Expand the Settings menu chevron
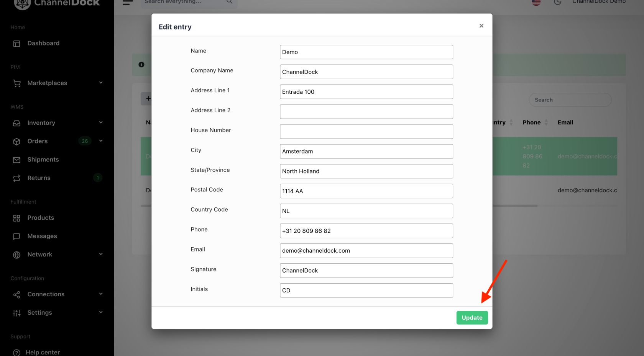 coord(101,312)
